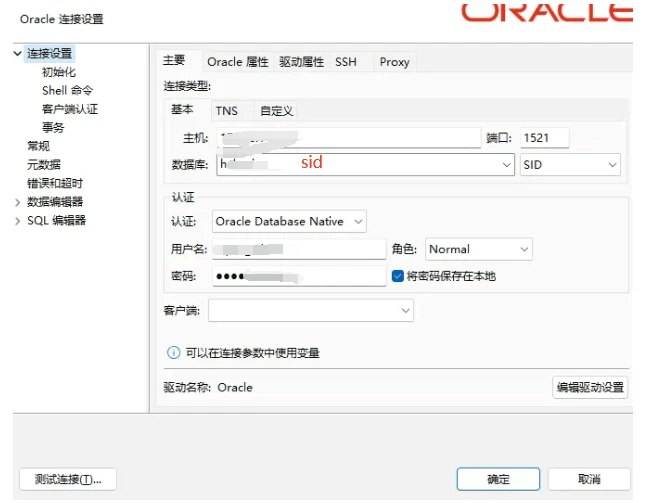Open the 初始化 settings page
Screen dimensions: 658x503
[59, 72]
